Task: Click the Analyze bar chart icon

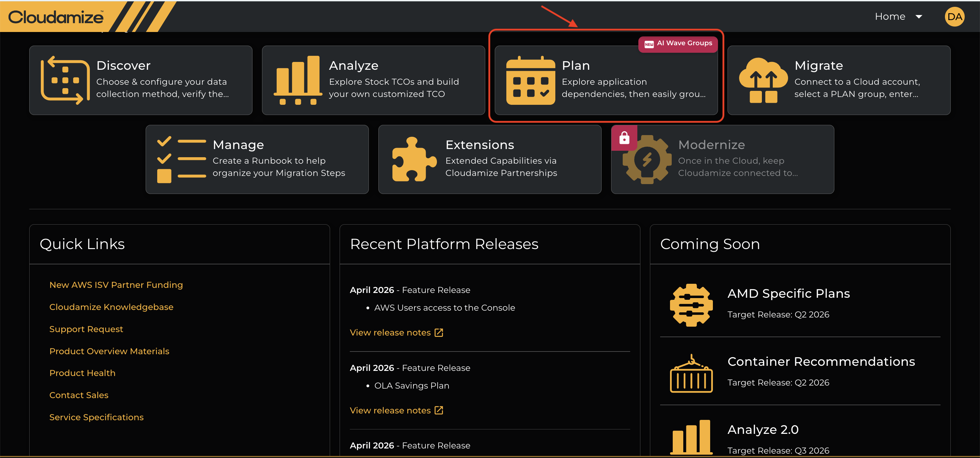Action: 298,80
